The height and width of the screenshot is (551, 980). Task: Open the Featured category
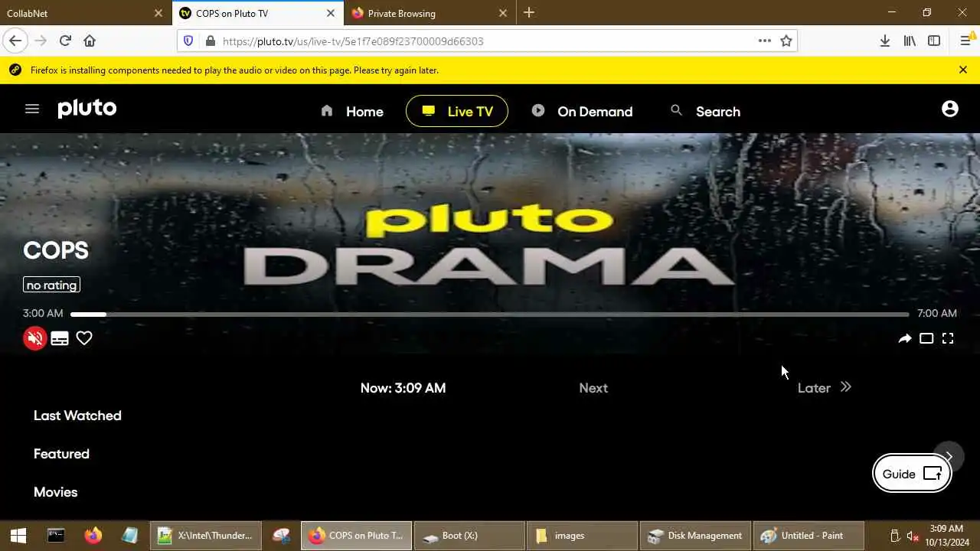coord(61,454)
